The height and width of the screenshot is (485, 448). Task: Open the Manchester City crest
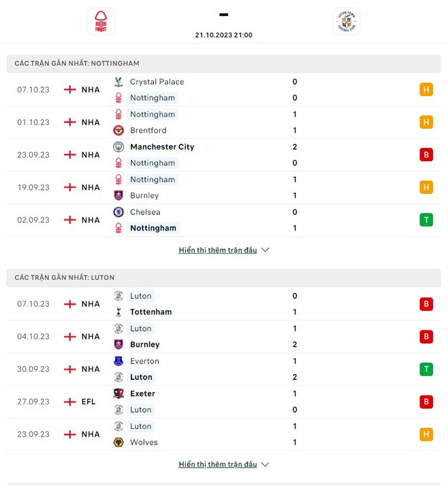tap(119, 147)
